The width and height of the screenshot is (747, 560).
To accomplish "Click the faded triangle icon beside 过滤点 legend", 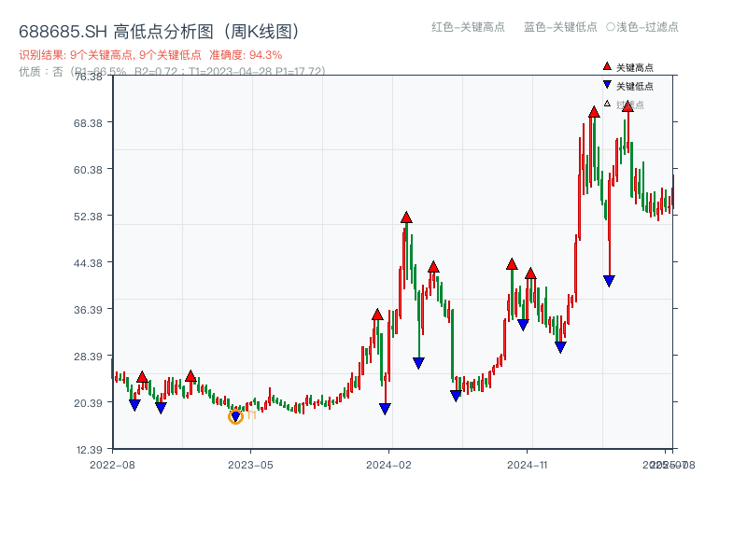I will pos(605,104).
